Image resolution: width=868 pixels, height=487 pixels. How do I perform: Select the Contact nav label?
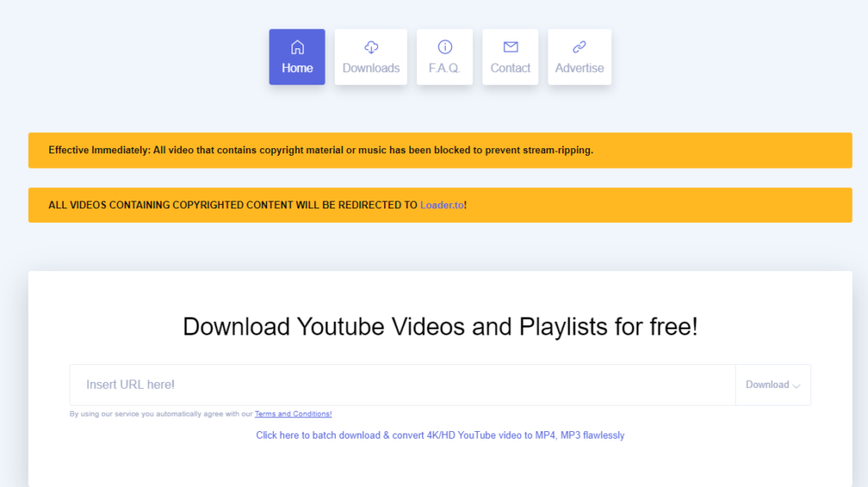pyautogui.click(x=510, y=69)
